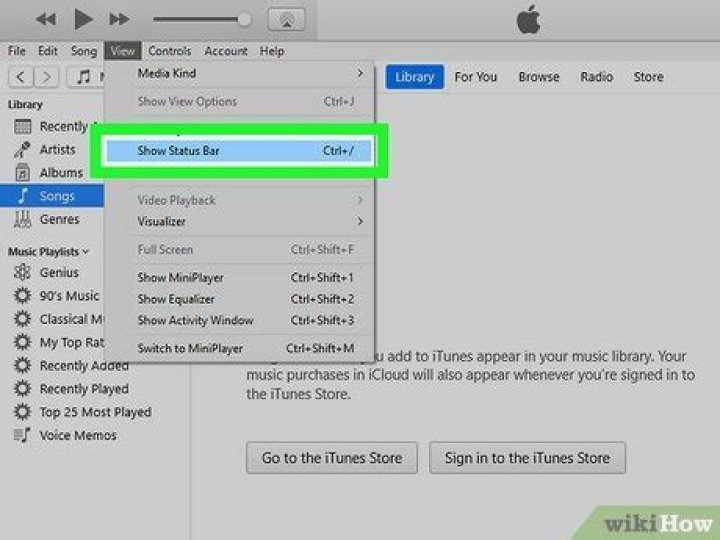Click Sign in to the iTunes Store
The height and width of the screenshot is (540, 720).
click(527, 458)
